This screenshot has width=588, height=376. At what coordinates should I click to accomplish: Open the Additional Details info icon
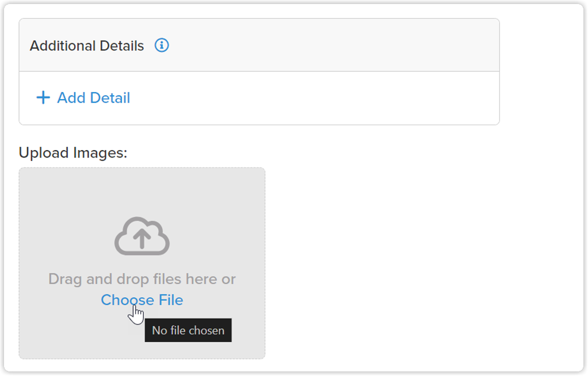click(161, 45)
